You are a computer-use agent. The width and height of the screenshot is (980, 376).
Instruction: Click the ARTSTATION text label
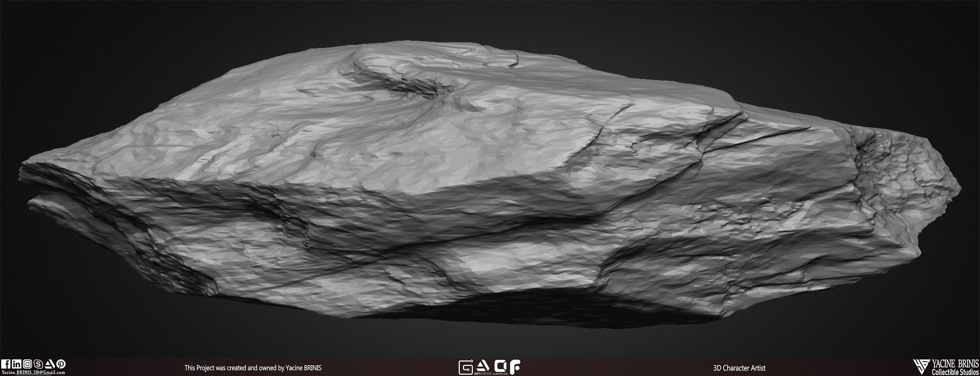483,374
